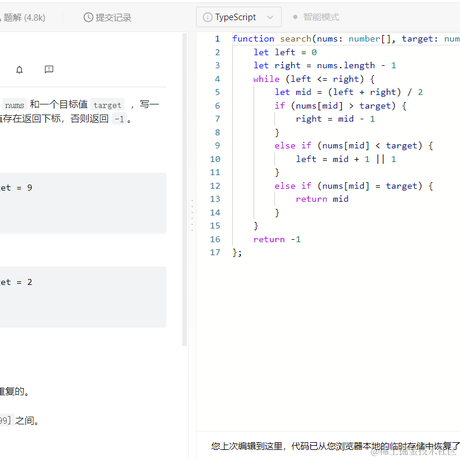Click line number 10 in the editor gutter

click(215, 159)
